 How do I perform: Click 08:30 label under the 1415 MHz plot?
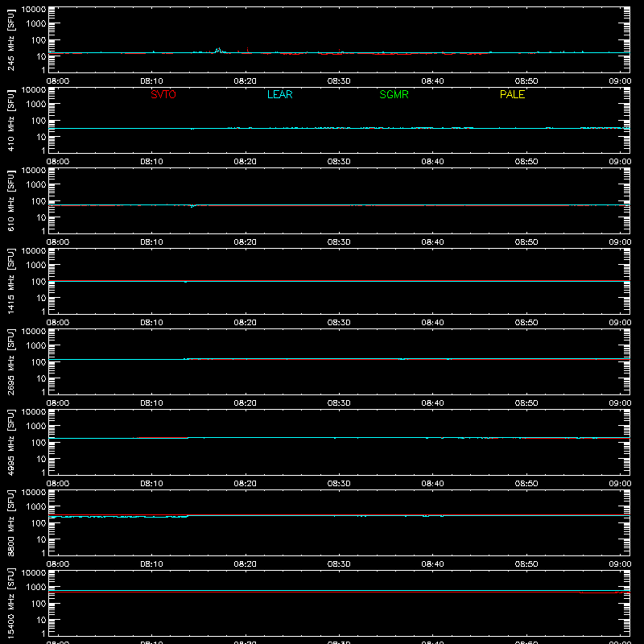pos(339,323)
